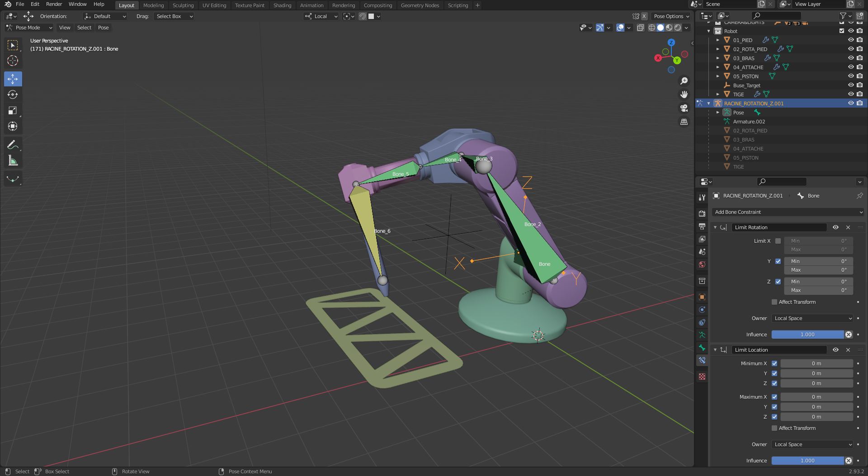Open the Output properties tab
This screenshot has width=868, height=476.
[x=702, y=226]
